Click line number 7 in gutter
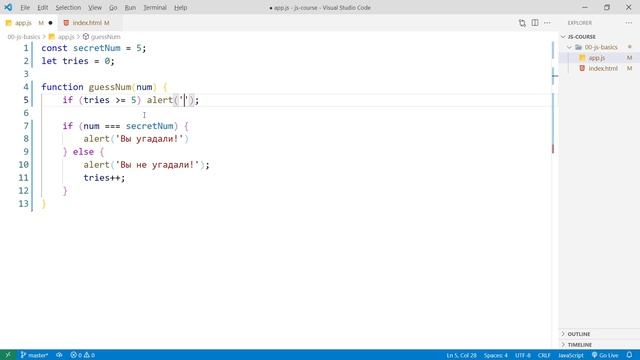 click(x=26, y=126)
